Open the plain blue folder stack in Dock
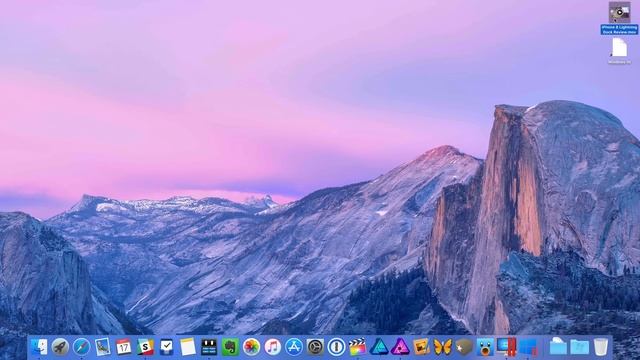 (x=579, y=347)
